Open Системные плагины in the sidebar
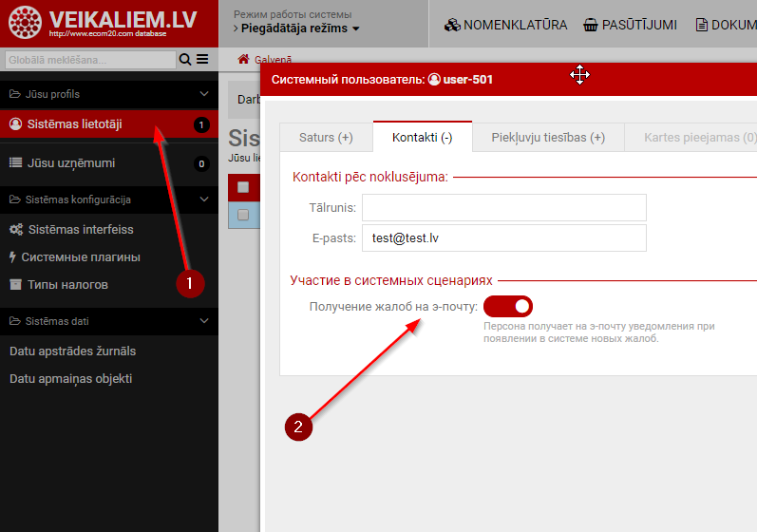Screen dimensions: 757x532 click(80, 256)
